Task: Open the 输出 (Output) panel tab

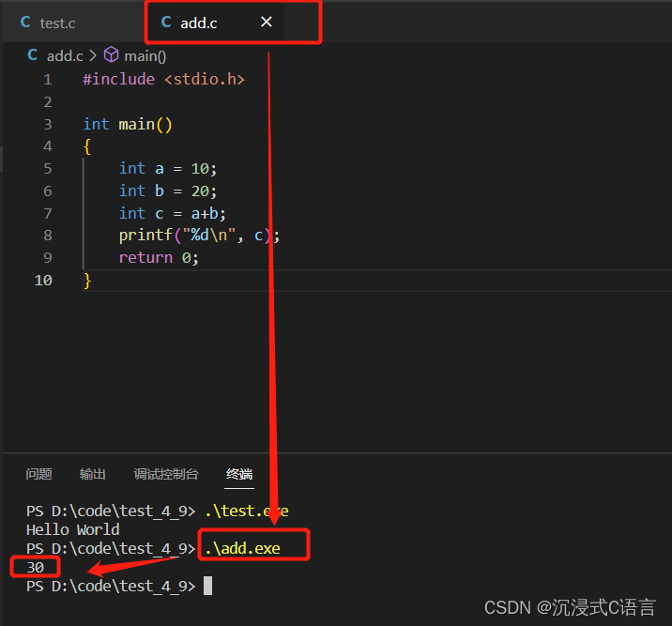Action: point(93,474)
